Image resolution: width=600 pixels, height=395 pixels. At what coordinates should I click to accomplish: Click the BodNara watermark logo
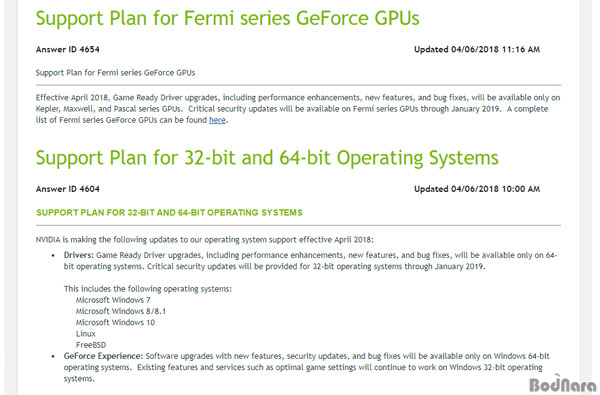pyautogui.click(x=563, y=384)
